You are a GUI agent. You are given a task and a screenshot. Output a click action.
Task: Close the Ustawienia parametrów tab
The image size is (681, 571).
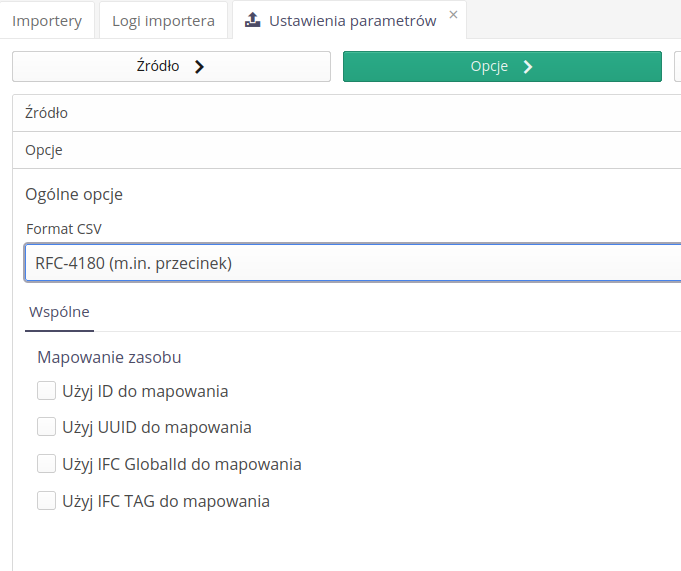(x=453, y=15)
